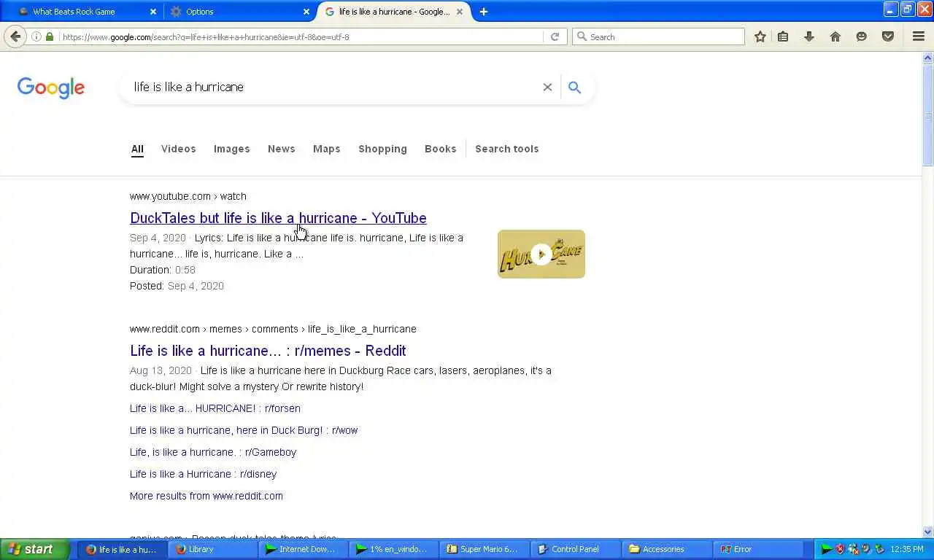
Task: Reload the page with the refresh icon
Action: [x=555, y=36]
